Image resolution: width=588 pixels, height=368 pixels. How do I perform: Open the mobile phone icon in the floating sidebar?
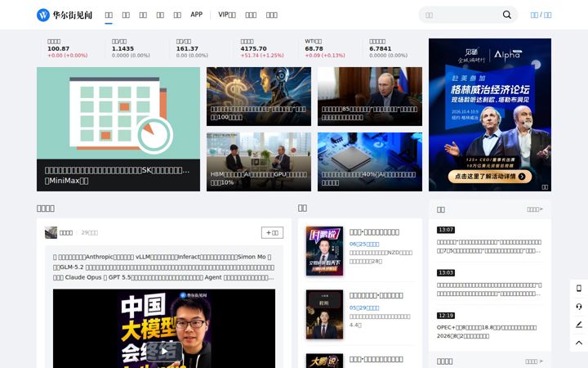point(579,289)
